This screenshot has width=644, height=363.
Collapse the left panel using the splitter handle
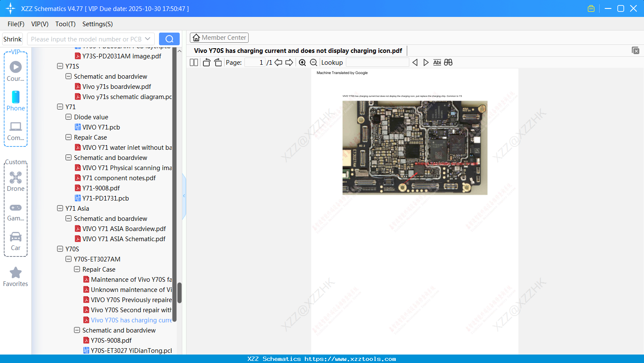click(184, 196)
